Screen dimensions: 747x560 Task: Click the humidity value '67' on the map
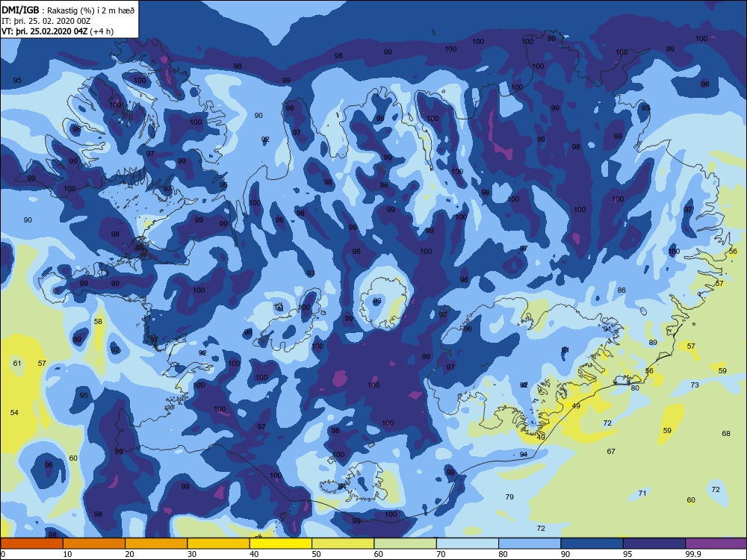point(611,452)
